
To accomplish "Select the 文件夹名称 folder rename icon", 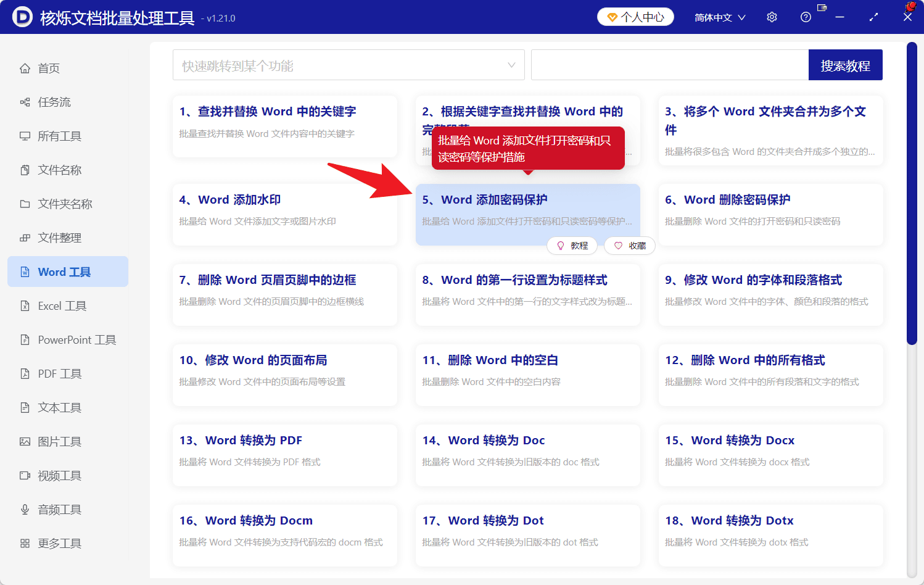I will (25, 204).
